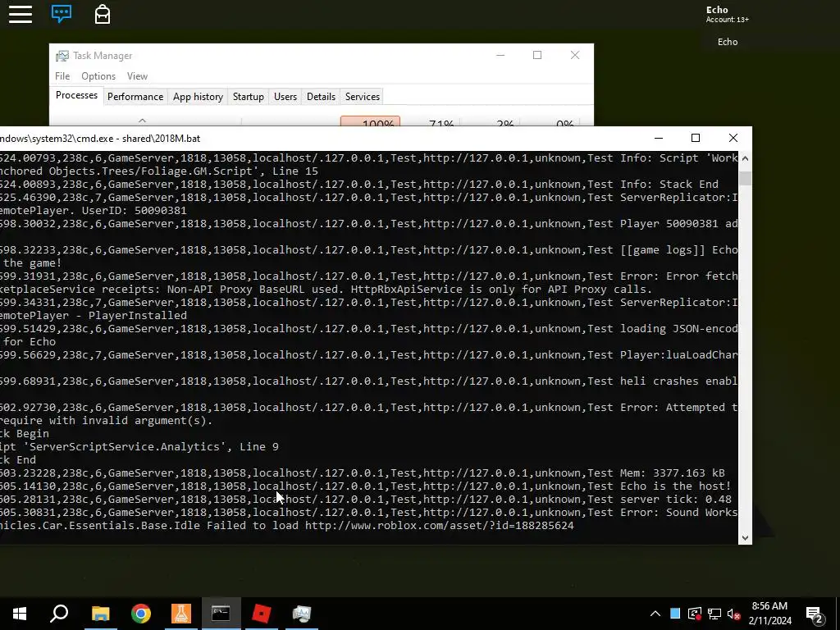Open the Roblox backpack inventory icon

tap(103, 14)
